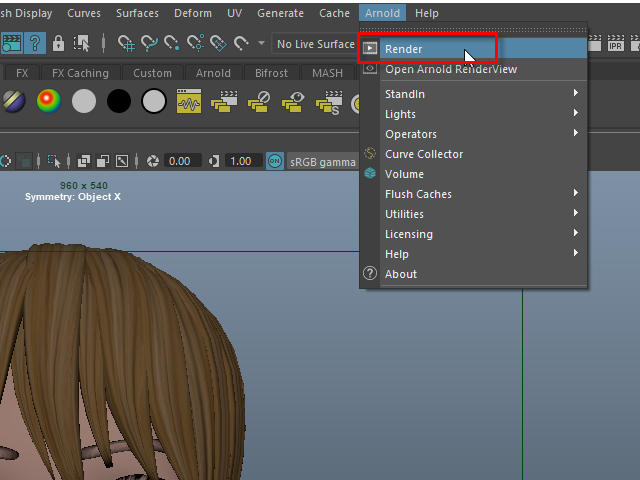Click the lock selection padlock icon
This screenshot has width=640, height=480.
(58, 43)
